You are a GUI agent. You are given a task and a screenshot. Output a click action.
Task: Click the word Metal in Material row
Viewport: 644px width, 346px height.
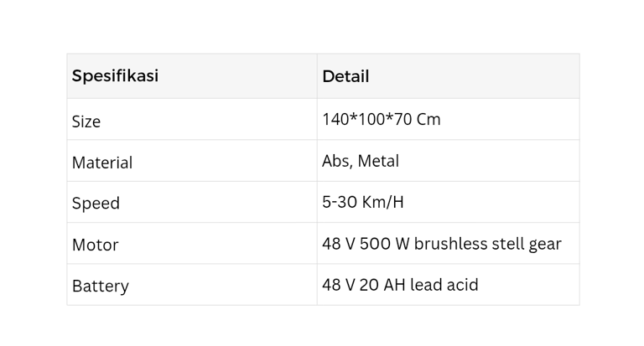coord(378,161)
